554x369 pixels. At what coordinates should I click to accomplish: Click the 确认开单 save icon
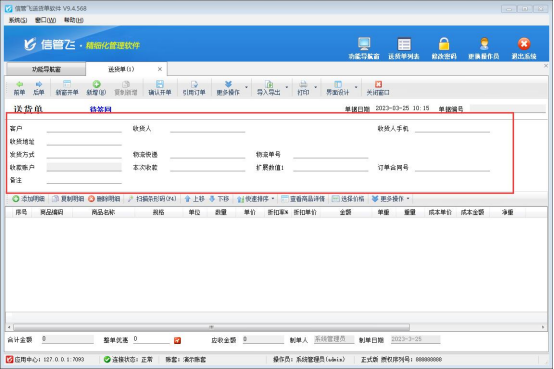click(160, 84)
